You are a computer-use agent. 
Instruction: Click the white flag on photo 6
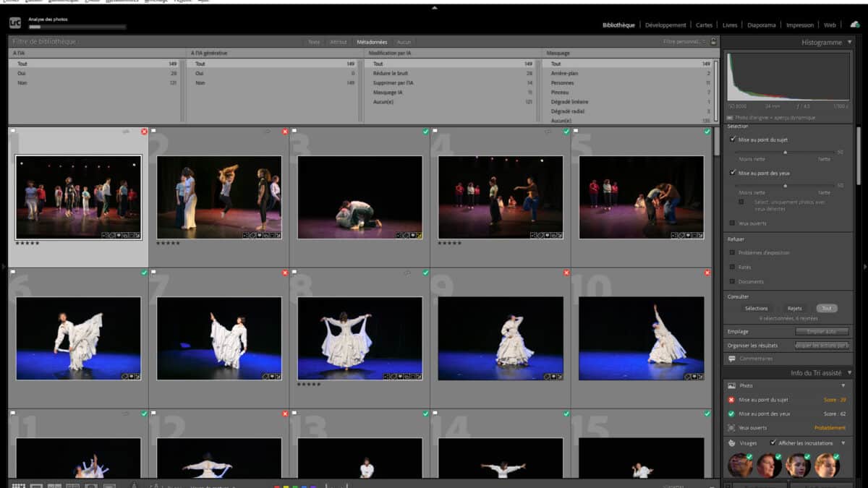point(13,273)
